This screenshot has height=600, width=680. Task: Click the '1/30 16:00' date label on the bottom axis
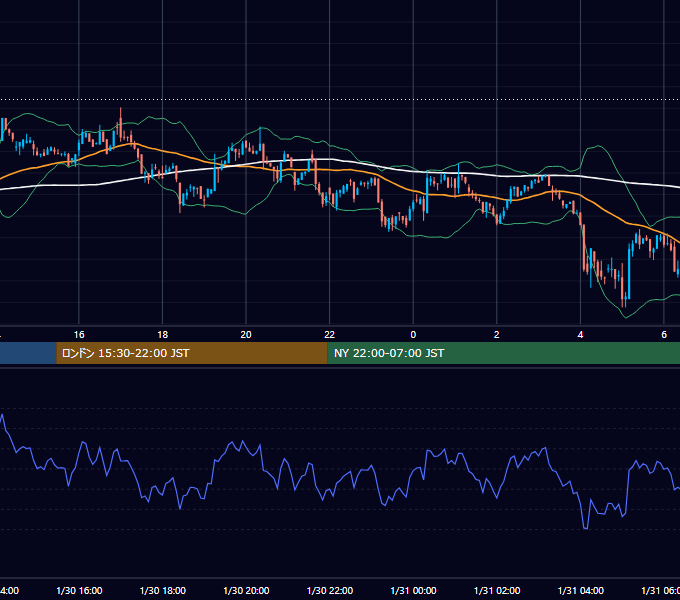coord(79,590)
